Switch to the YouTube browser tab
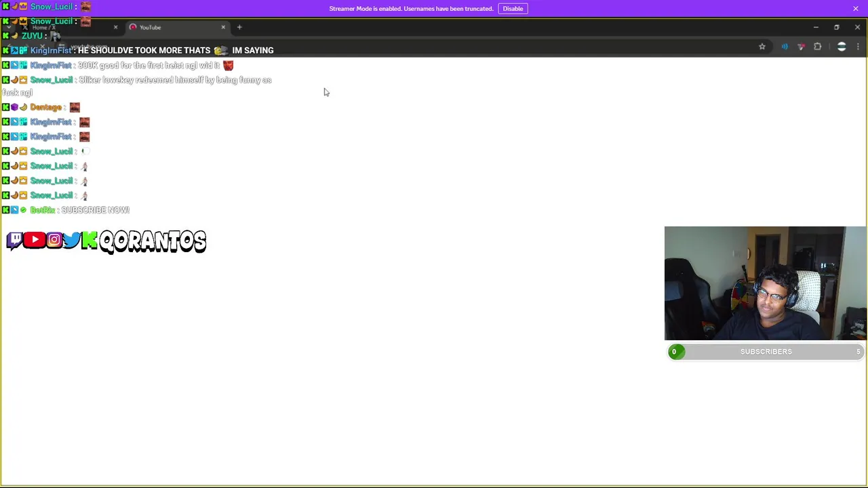Viewport: 868px width, 488px height. pos(176,27)
